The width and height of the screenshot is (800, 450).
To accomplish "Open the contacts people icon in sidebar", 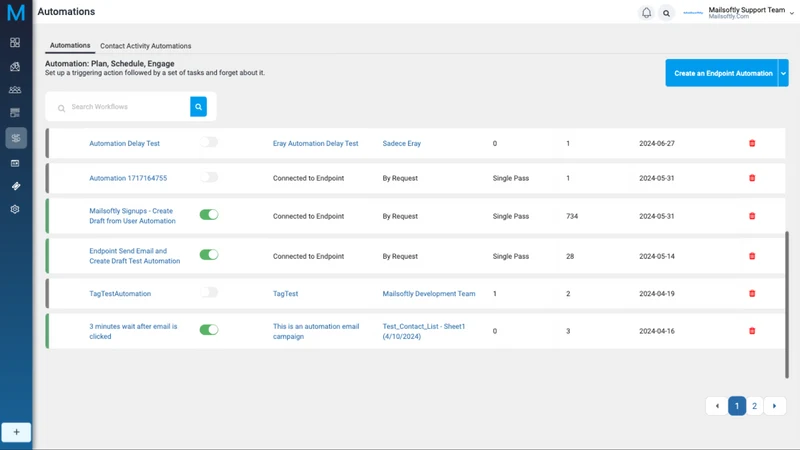I will pos(15,90).
